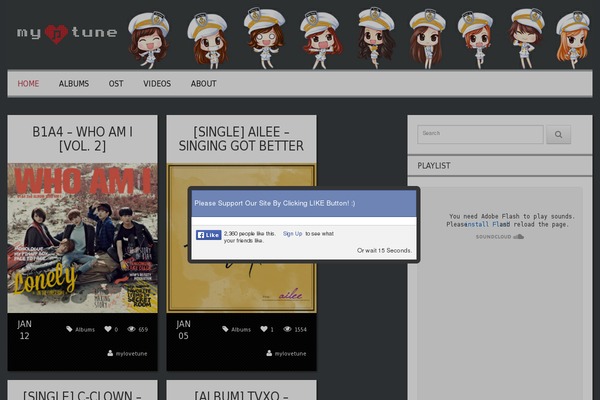Open the [SINGLE] C-CLOWN post title
The width and height of the screenshot is (600, 400).
pos(82,395)
